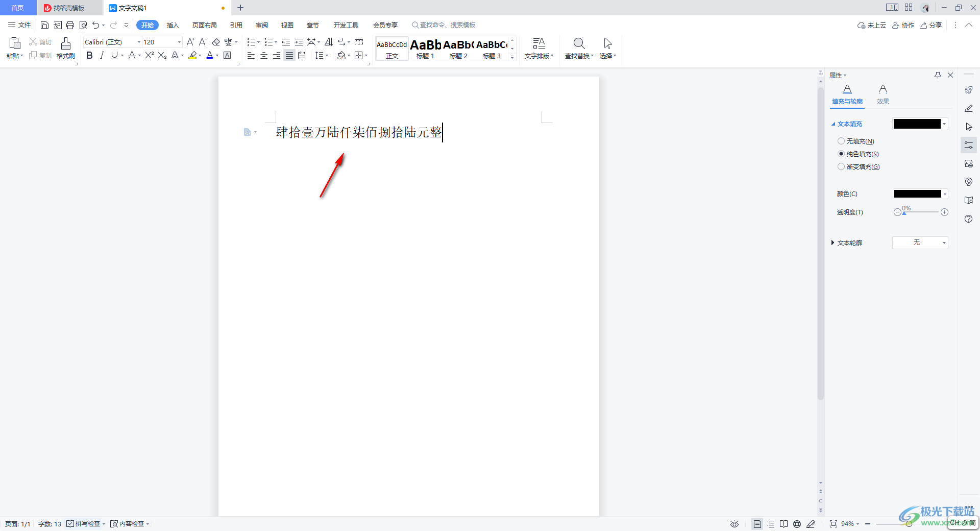Increase paragraph indent
Image resolution: width=980 pixels, height=531 pixels.
[299, 42]
